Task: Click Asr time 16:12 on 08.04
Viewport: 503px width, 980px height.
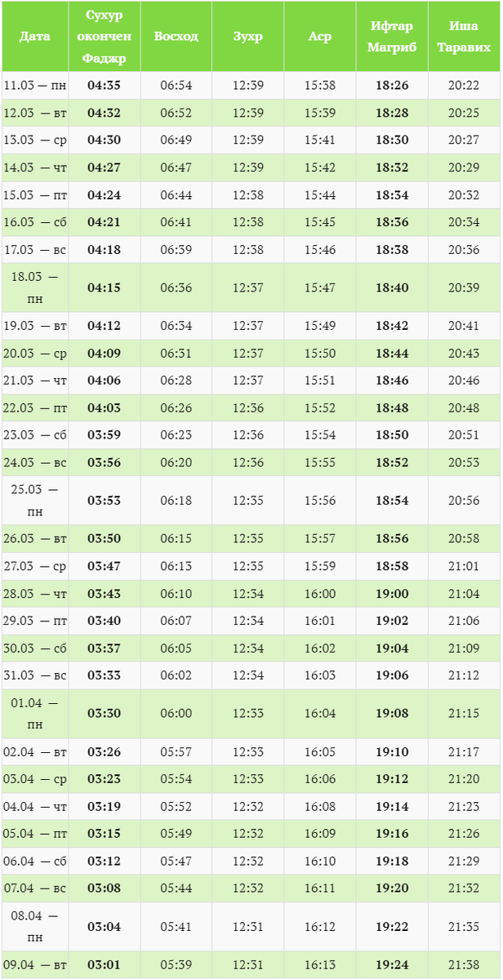Action: (320, 926)
